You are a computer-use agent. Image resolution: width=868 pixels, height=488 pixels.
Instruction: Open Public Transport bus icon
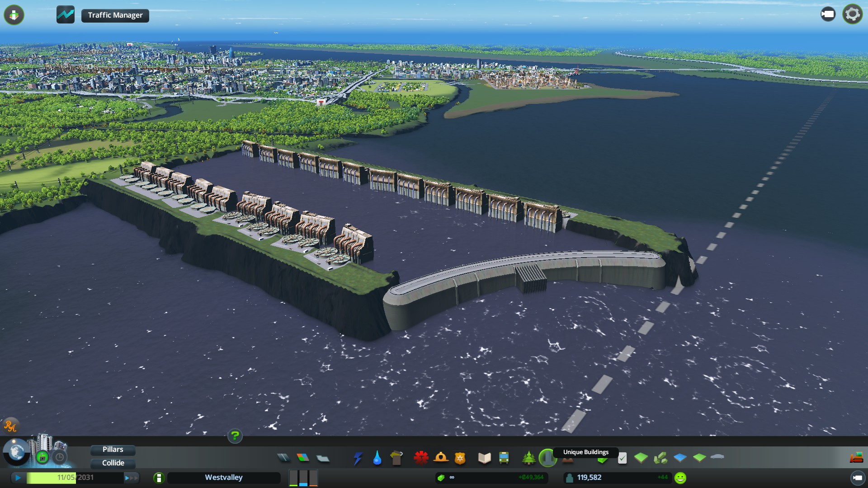tap(504, 458)
